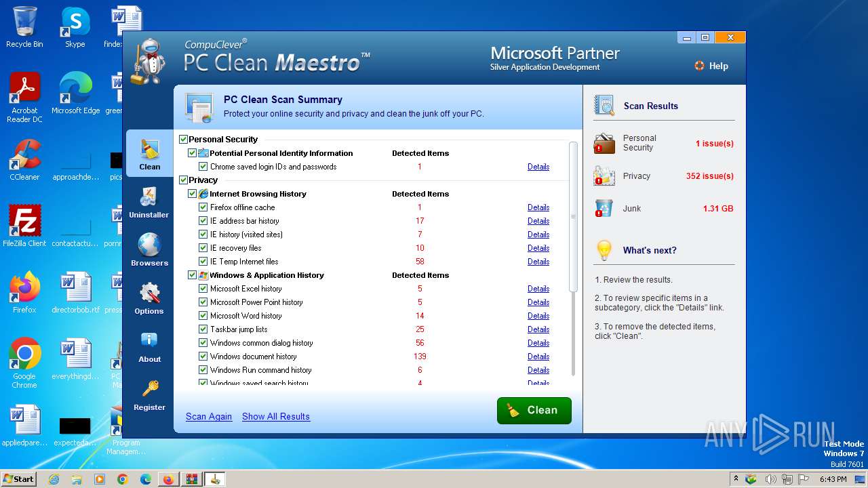Open the Uninstaller section
The image size is (868, 488).
149,202
